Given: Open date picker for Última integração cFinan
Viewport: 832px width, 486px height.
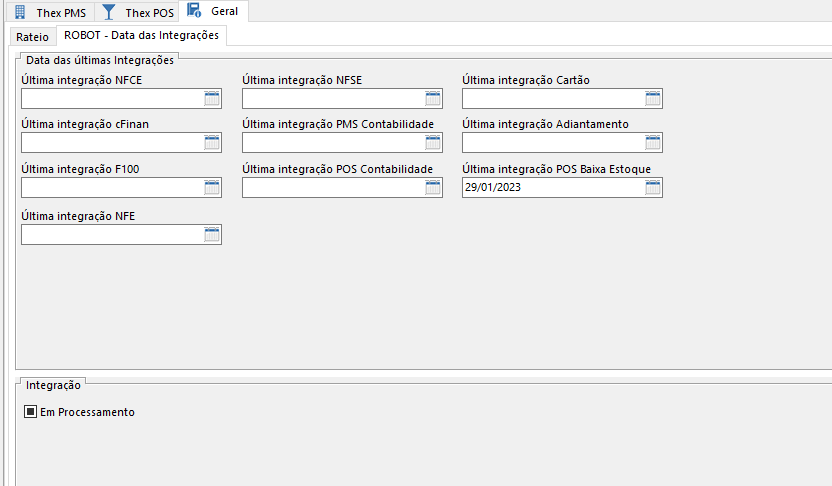Looking at the screenshot, I should (212, 142).
